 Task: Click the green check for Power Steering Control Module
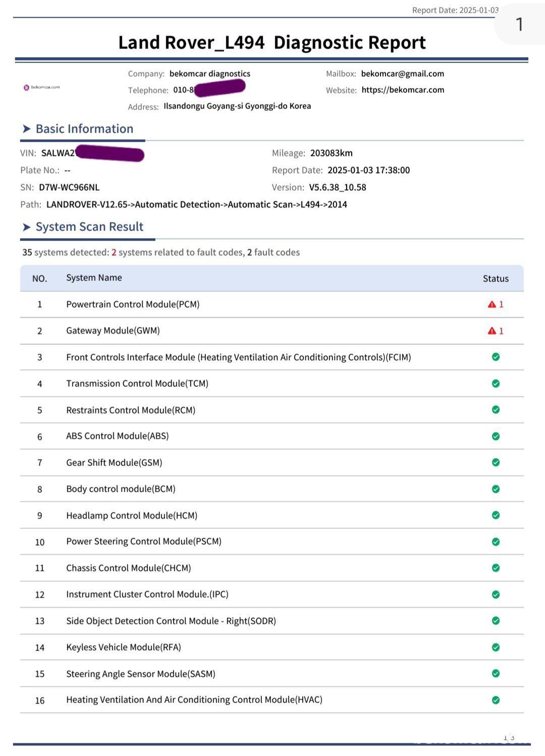pos(496,542)
